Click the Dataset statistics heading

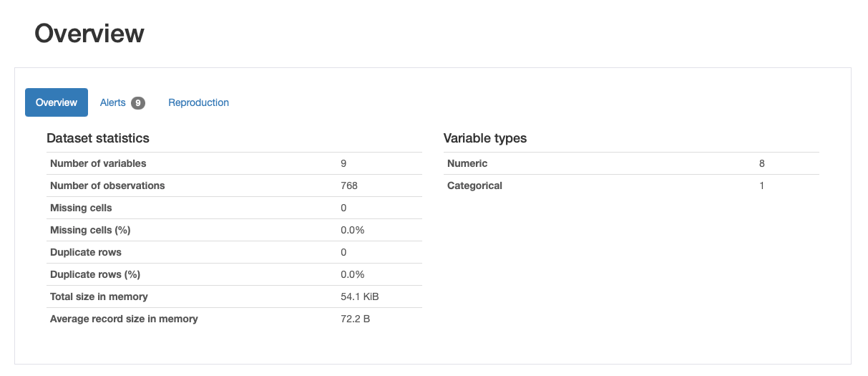98,138
